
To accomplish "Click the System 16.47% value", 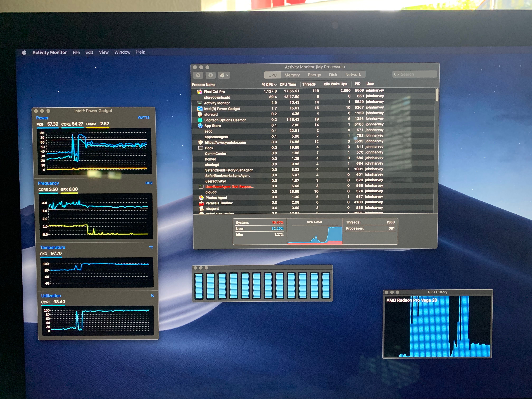I will (278, 222).
